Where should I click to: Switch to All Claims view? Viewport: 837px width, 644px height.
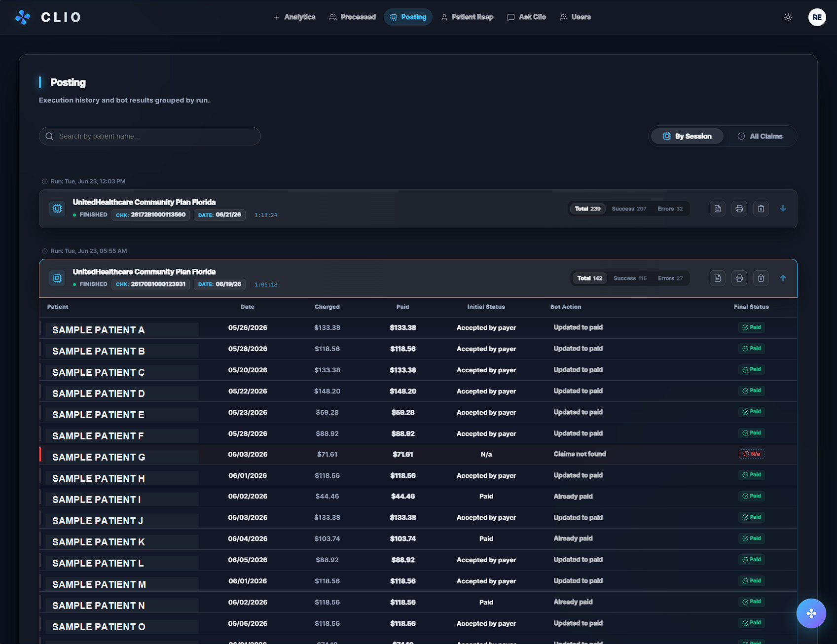pyautogui.click(x=760, y=136)
